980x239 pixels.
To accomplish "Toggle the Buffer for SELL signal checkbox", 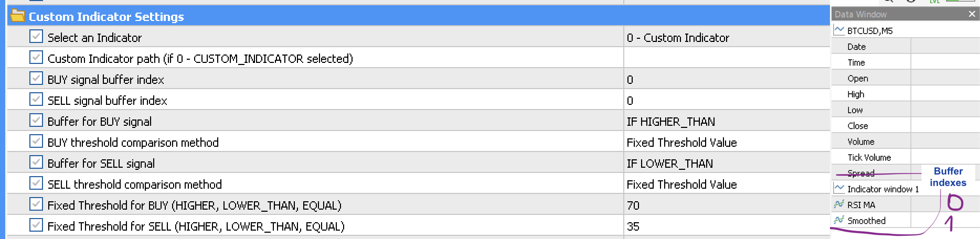I will point(36,162).
